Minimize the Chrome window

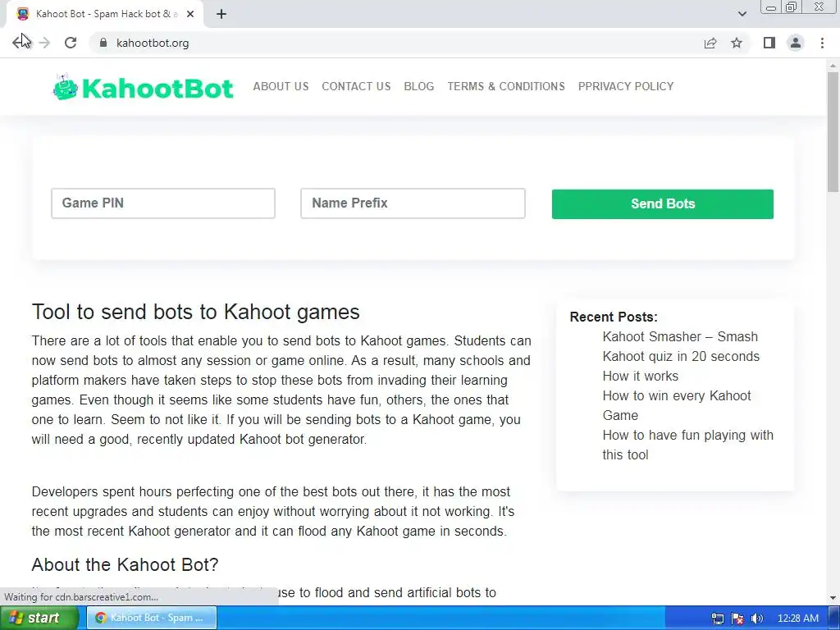coord(771,7)
